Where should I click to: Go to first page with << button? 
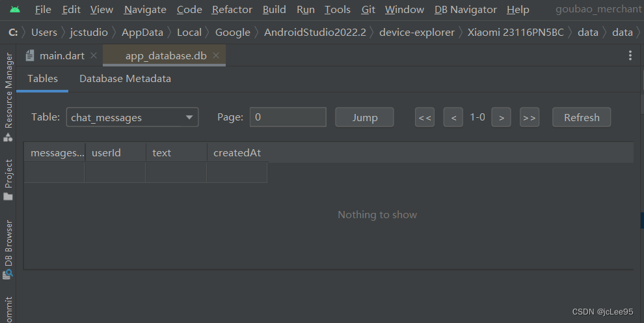pos(425,117)
